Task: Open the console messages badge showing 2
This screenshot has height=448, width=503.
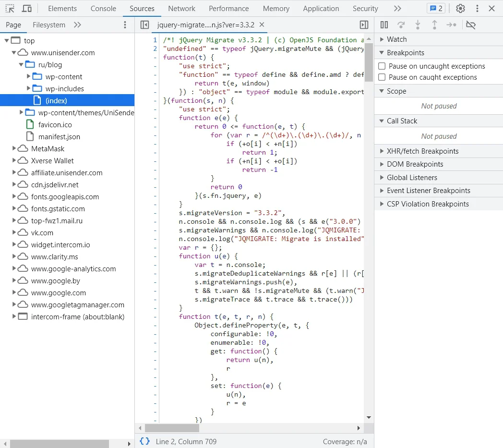Action: (x=436, y=9)
